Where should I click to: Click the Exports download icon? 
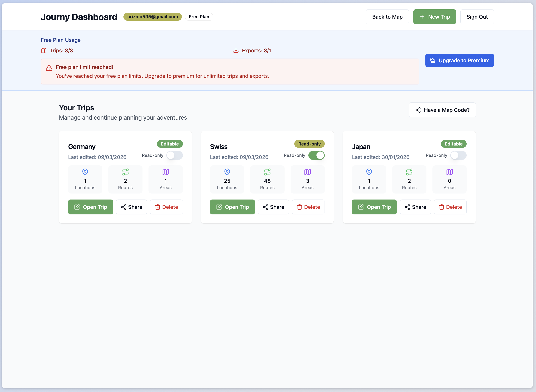236,51
